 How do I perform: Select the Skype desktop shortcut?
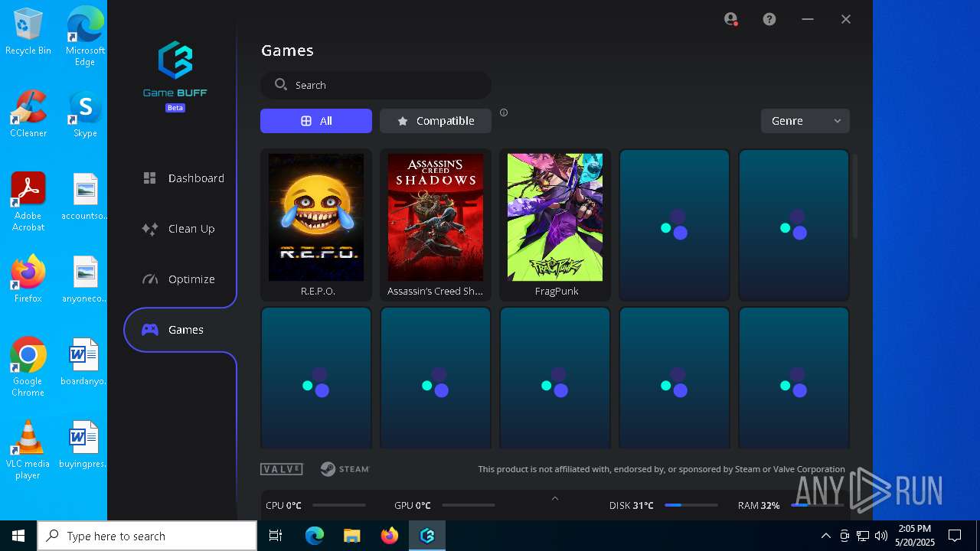[x=85, y=113]
